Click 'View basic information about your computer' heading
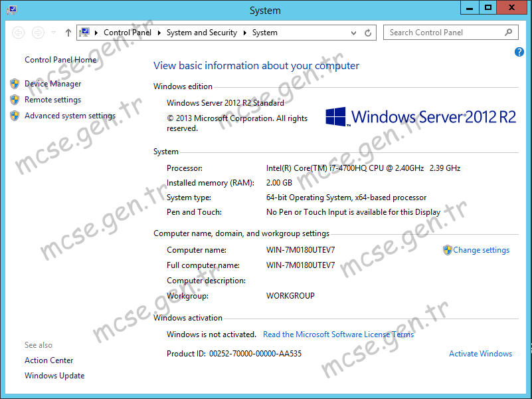The width and height of the screenshot is (532, 399). 256,66
